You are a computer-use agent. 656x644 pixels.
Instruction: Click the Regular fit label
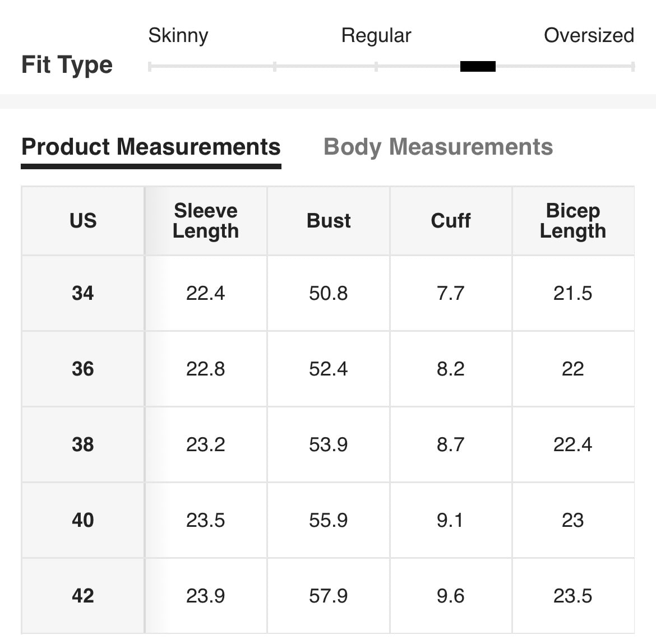(376, 35)
